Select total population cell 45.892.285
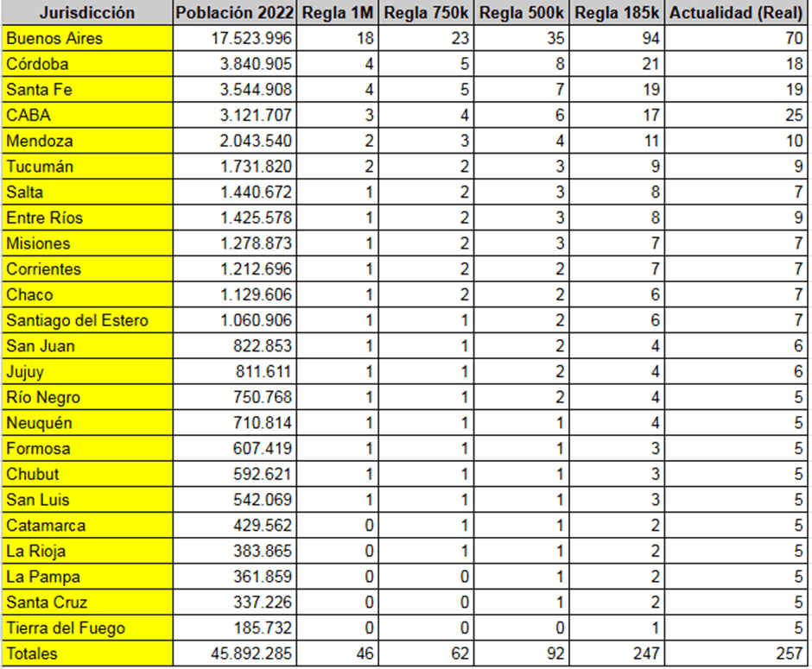 coord(234,653)
